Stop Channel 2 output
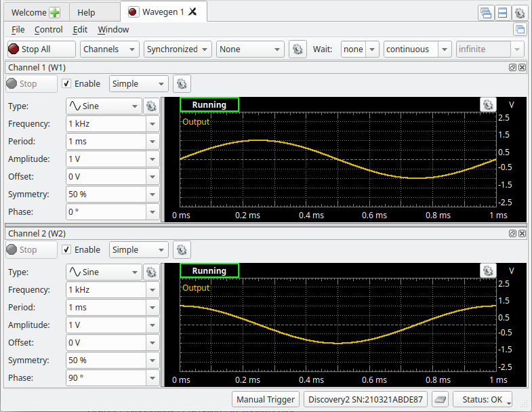This screenshot has width=532, height=412. pyautogui.click(x=31, y=250)
